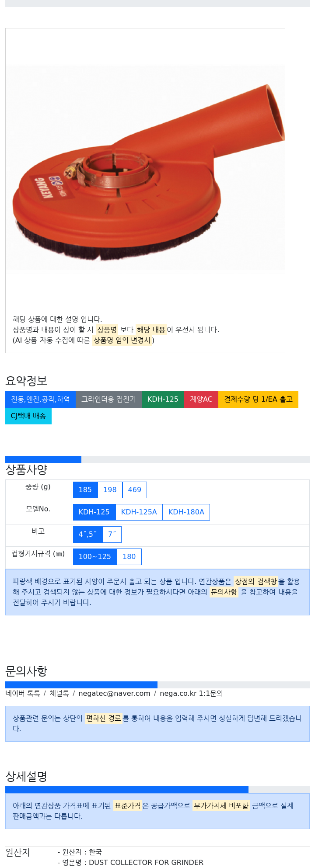Click the blue progress bar under 상세설명
This screenshot has height=868, width=315.
click(x=127, y=790)
